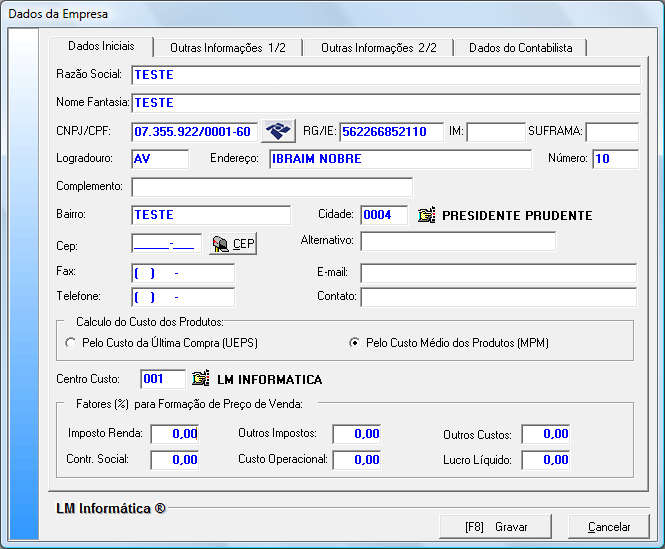Click the CNPJ lookup icon button

pos(279,131)
